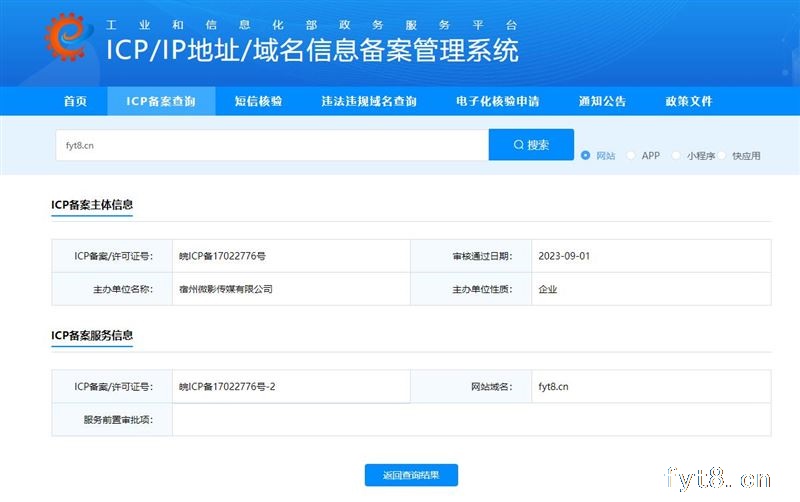The height and width of the screenshot is (502, 800).
Task: Open the 首页 navigation tab
Action: (75, 101)
